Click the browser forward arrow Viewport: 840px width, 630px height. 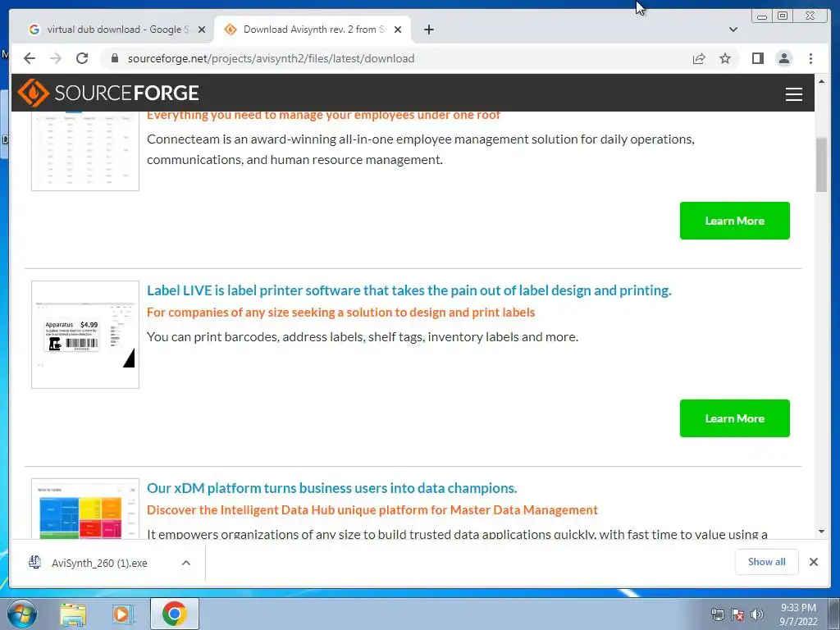[56, 58]
